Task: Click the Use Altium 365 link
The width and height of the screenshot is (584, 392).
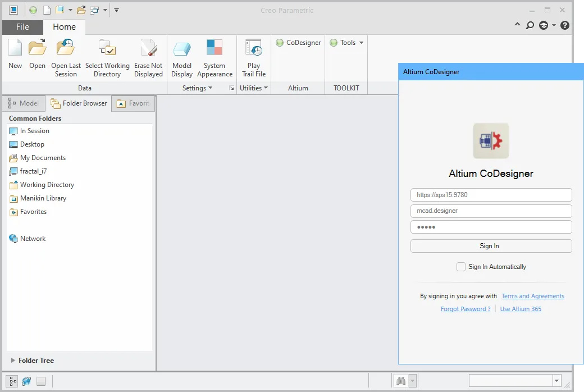Action: [x=521, y=309]
